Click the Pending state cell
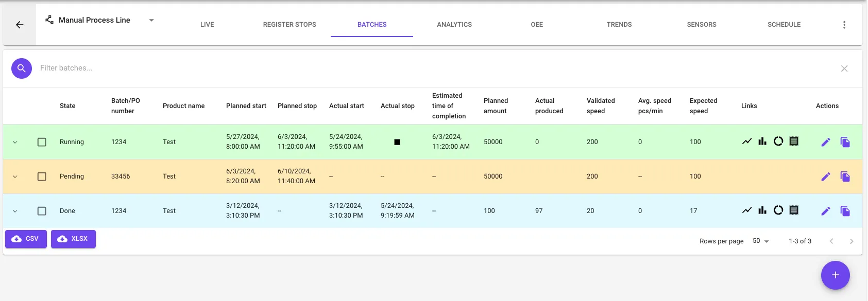This screenshot has height=301, width=868. coord(72,176)
